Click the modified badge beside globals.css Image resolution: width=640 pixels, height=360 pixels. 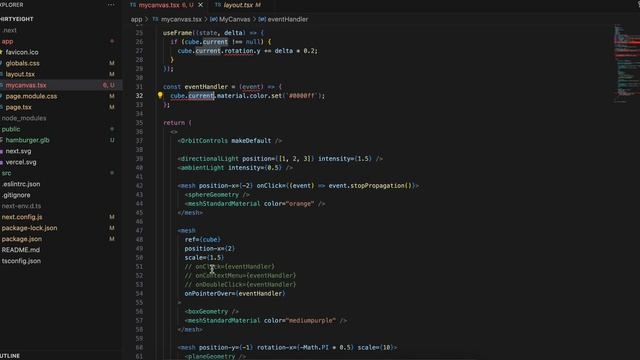[x=111, y=63]
